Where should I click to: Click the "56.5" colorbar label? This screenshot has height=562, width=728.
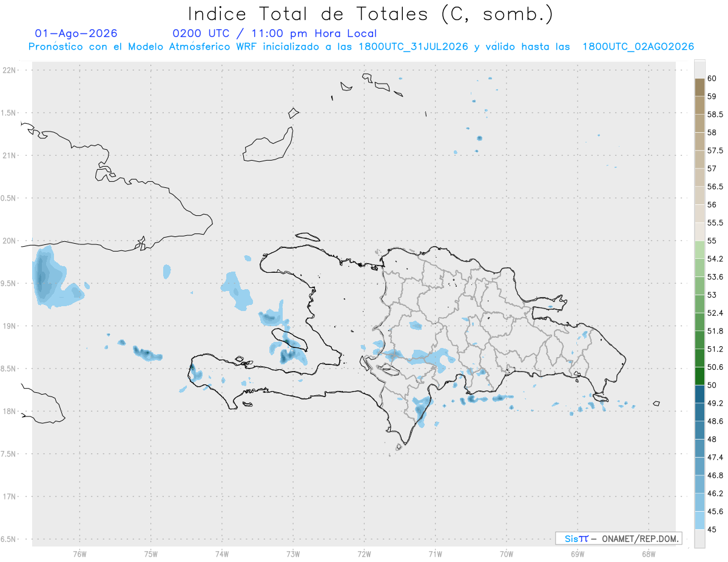[x=715, y=187]
